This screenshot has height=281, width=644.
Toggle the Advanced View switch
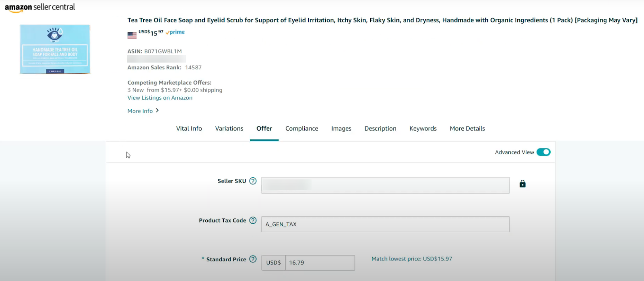tap(543, 152)
